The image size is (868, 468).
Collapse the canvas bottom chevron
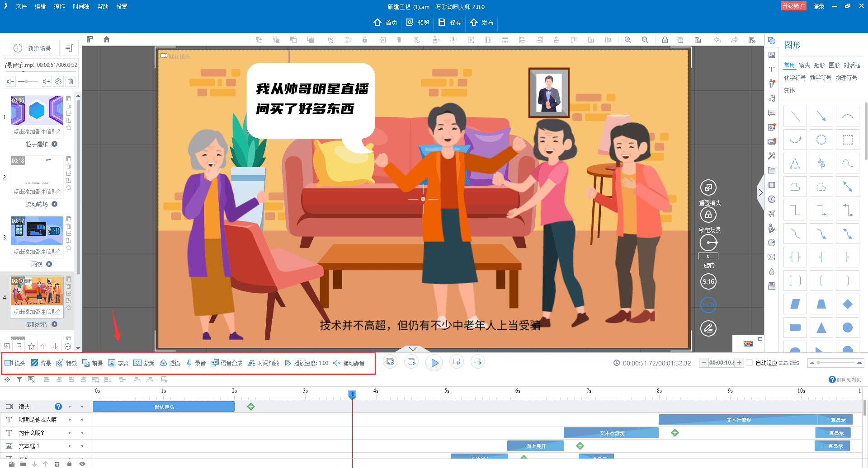click(x=413, y=349)
